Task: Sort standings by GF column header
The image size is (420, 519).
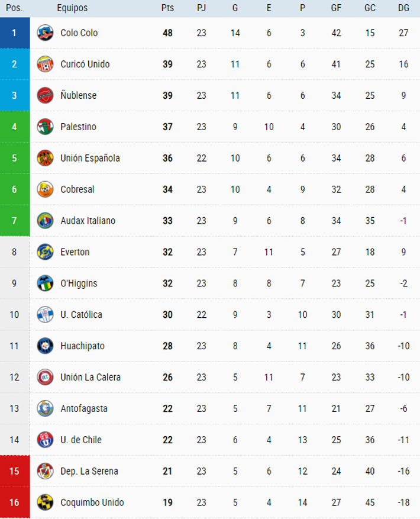Action: tap(336, 8)
